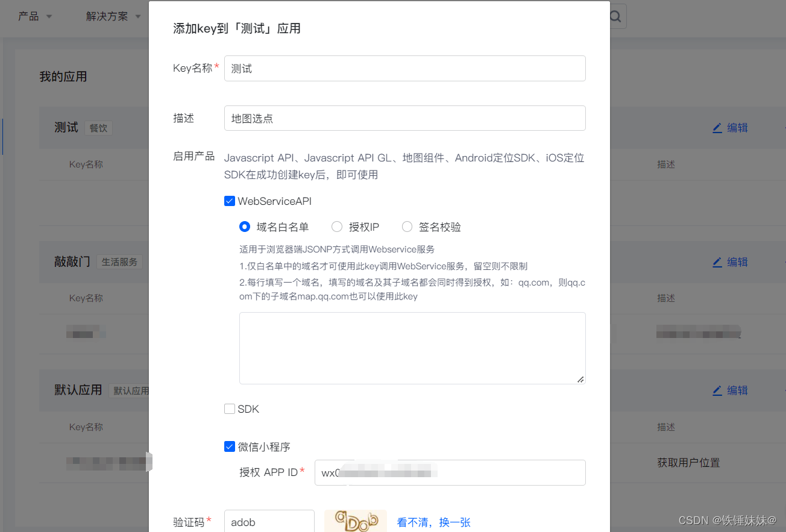Uncheck the WebServiceAPI checkbox
The height and width of the screenshot is (532, 786).
(x=229, y=201)
